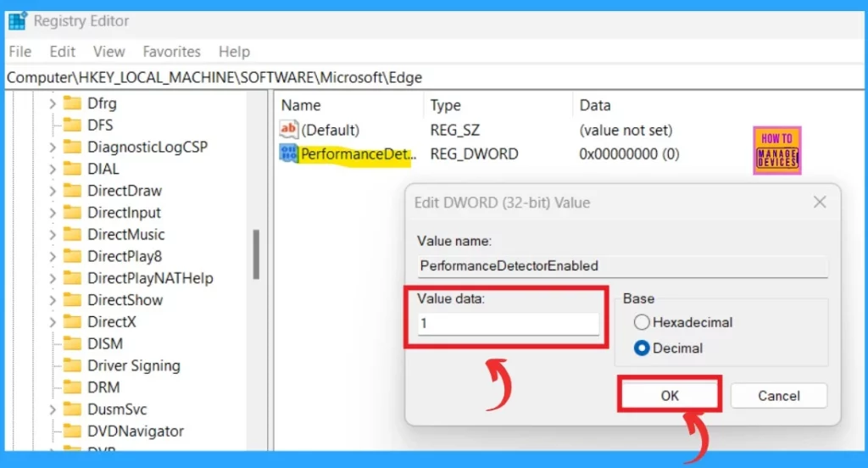Viewport: 868px width, 468px height.
Task: Click the DirectPlay8 folder icon
Action: (x=72, y=256)
